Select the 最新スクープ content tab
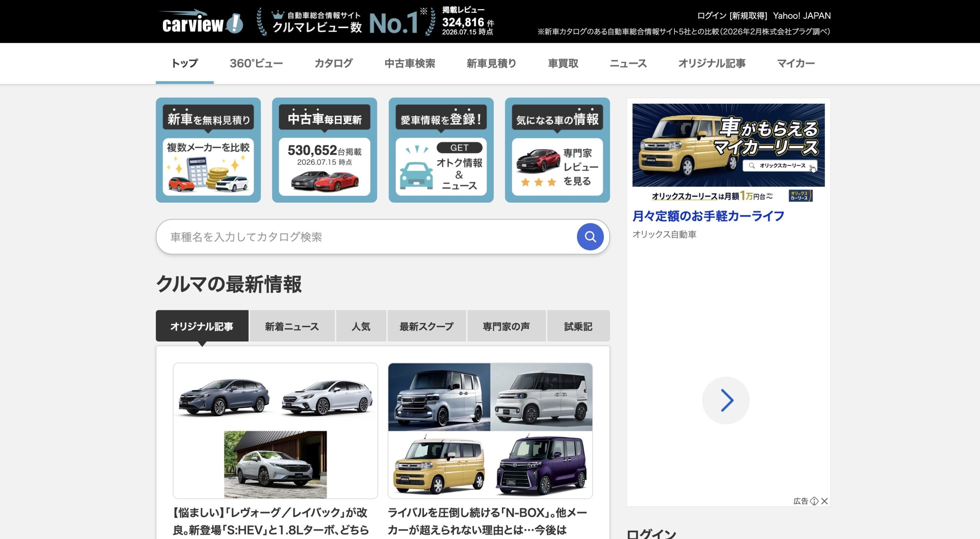This screenshot has height=539, width=980. point(426,326)
